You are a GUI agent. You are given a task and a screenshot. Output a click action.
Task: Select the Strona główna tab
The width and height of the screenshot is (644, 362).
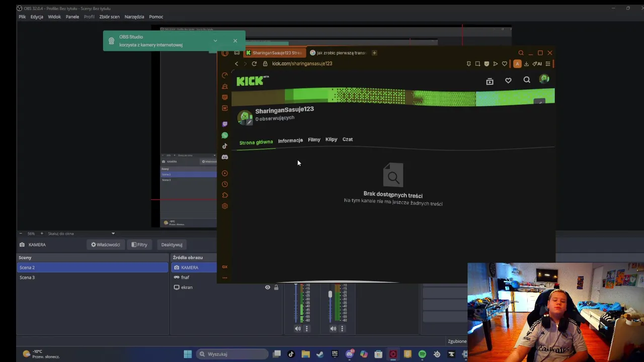click(256, 142)
